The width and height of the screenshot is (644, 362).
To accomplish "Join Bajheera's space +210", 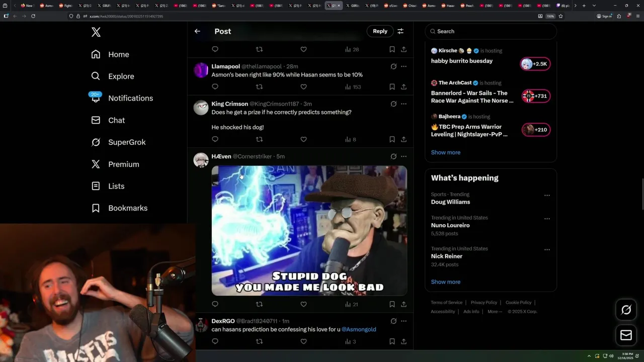I will pyautogui.click(x=535, y=130).
